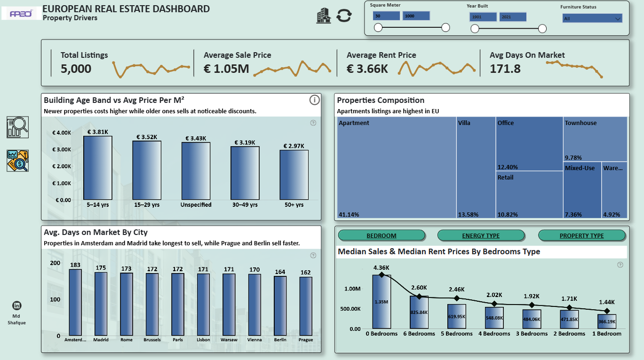Click the refresh arrows icon
This screenshot has width=644, height=360.
[x=344, y=16]
